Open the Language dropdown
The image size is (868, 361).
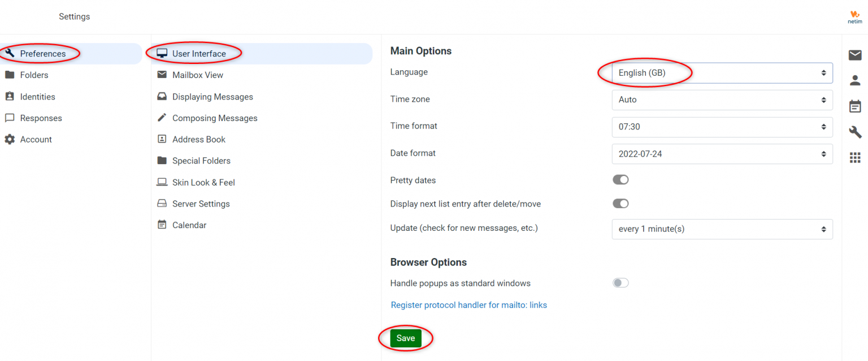coord(722,72)
